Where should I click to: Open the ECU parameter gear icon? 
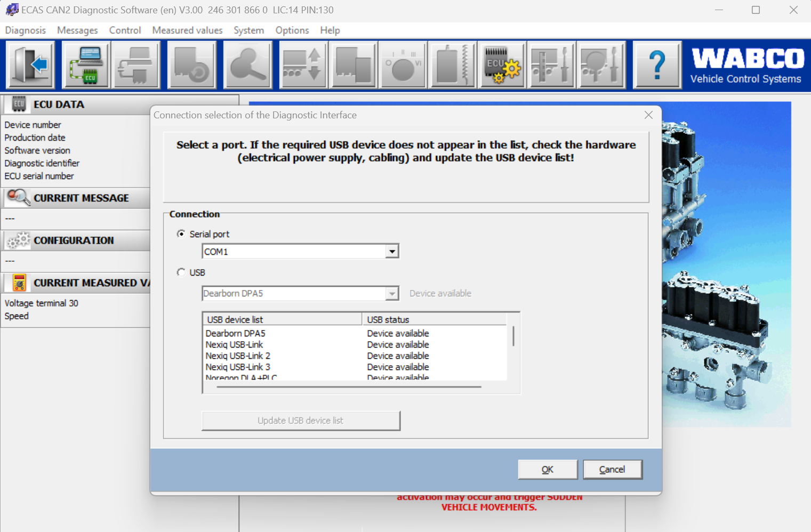pos(502,65)
